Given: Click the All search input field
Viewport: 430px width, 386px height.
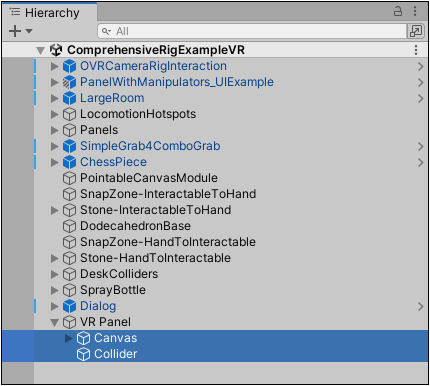Looking at the screenshot, I should (x=252, y=31).
